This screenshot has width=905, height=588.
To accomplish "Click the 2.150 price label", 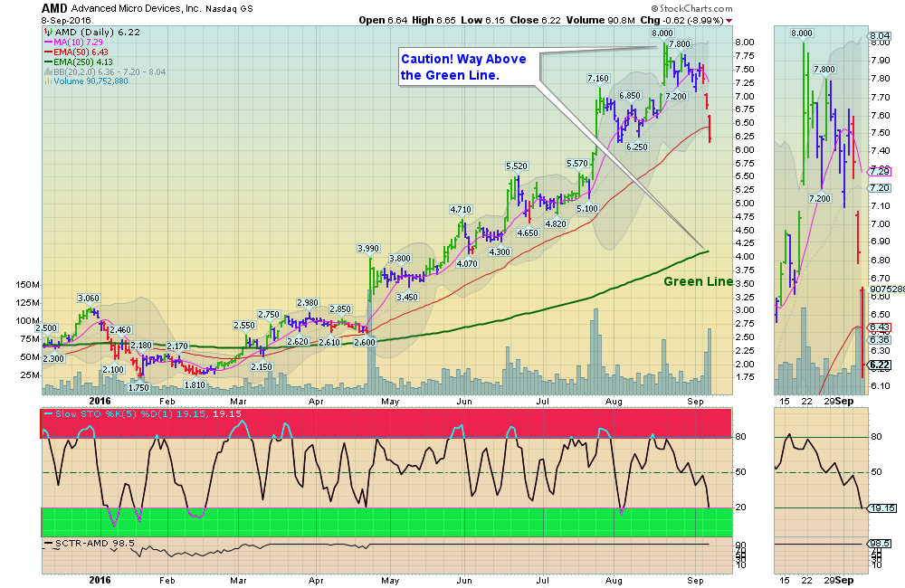I will point(262,367).
